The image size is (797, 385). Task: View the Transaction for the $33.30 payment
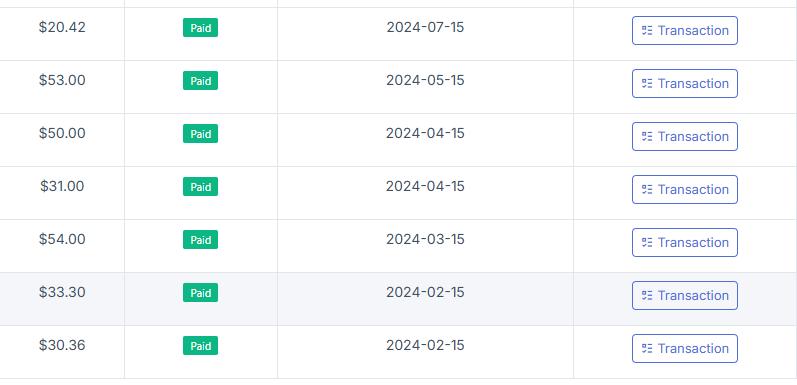[x=685, y=295]
